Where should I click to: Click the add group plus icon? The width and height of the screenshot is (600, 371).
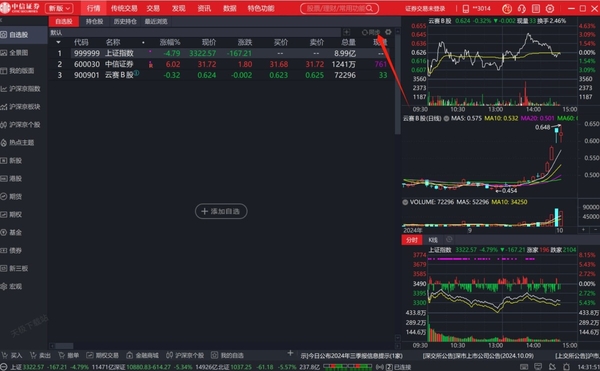(x=346, y=32)
